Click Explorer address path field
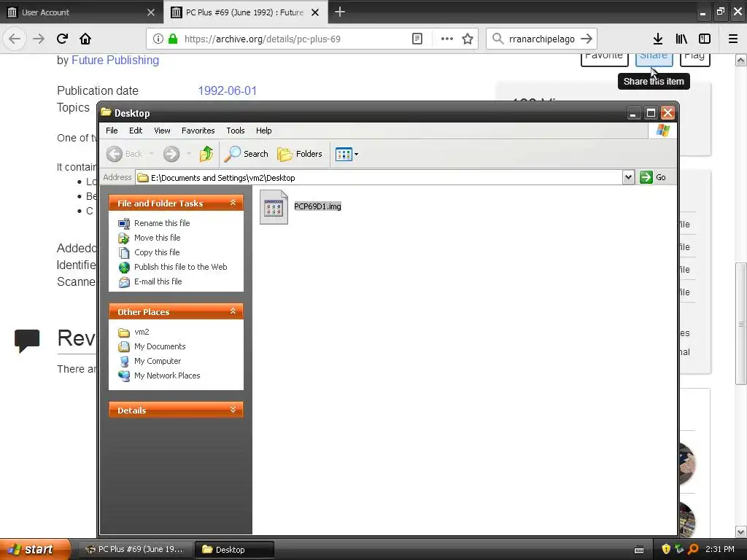The width and height of the screenshot is (747, 560). (379, 178)
